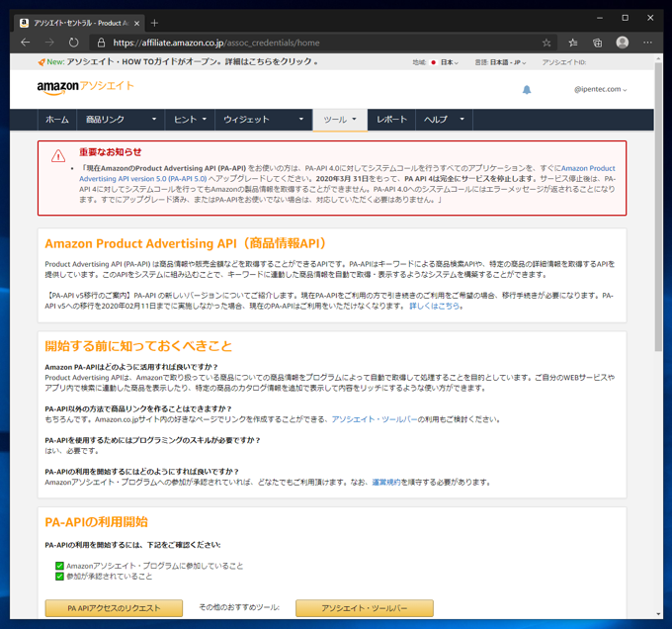The width and height of the screenshot is (672, 629).
Task: Click the browser forward arrow
Action: pyautogui.click(x=49, y=43)
